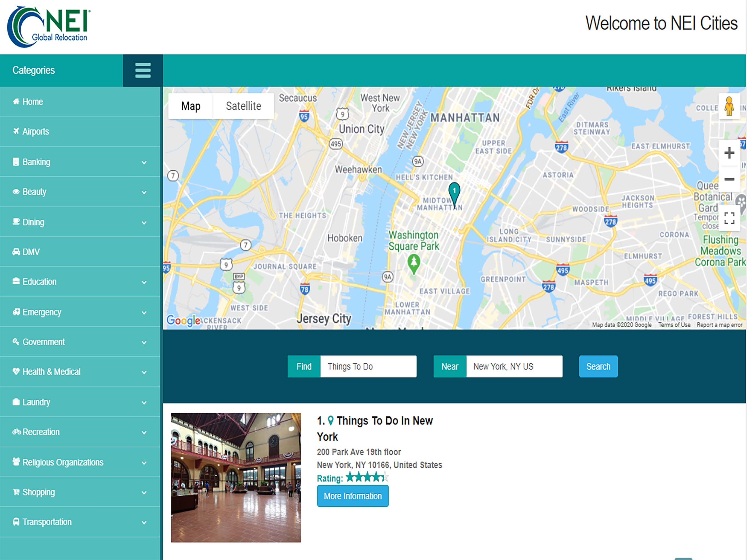Click the NEI Global Relocation logo

coord(49,27)
